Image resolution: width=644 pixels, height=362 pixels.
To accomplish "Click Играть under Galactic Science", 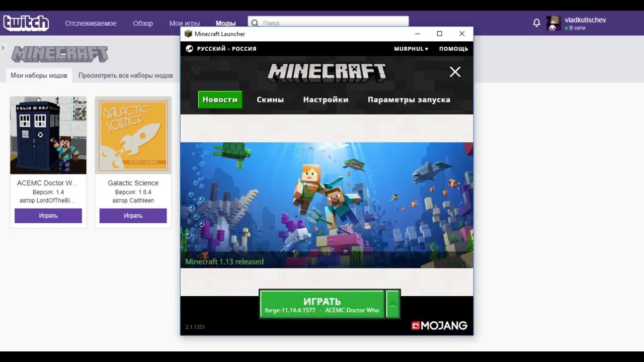I will (133, 216).
